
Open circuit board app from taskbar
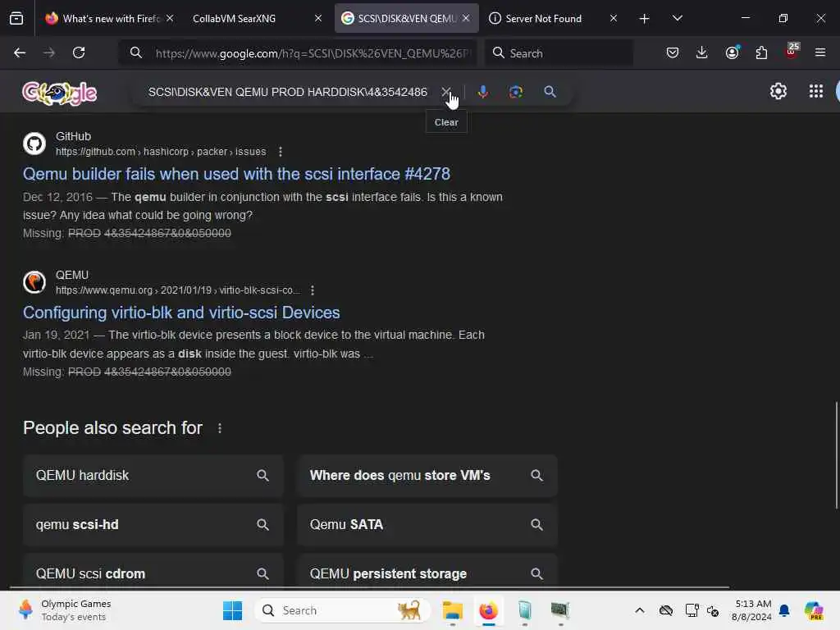point(559,610)
